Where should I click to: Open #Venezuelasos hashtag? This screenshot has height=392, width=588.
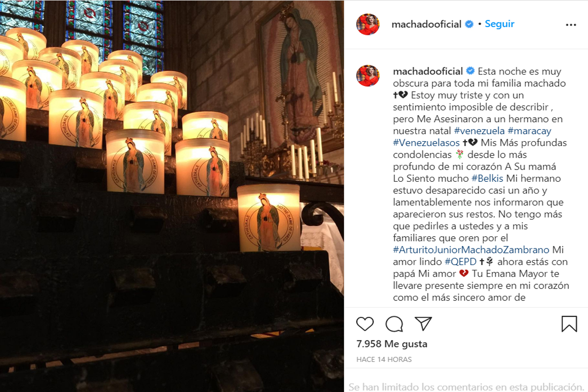(x=426, y=143)
